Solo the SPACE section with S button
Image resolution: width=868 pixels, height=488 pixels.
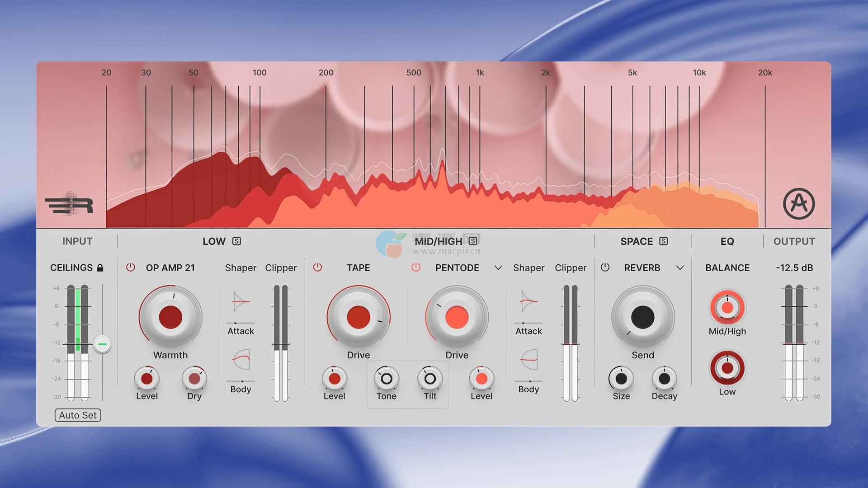[663, 241]
